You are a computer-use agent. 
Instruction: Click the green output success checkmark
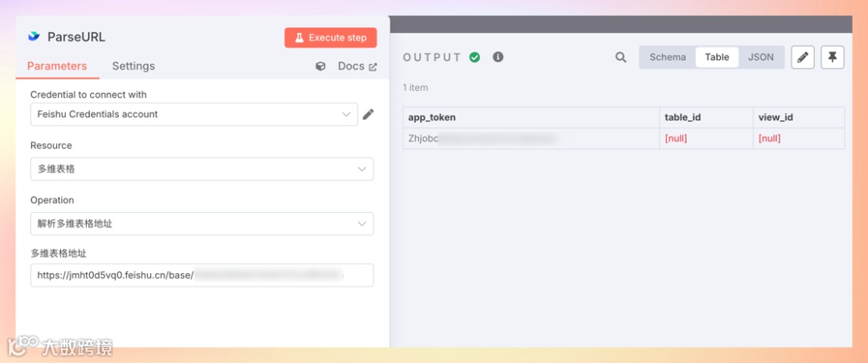(474, 57)
